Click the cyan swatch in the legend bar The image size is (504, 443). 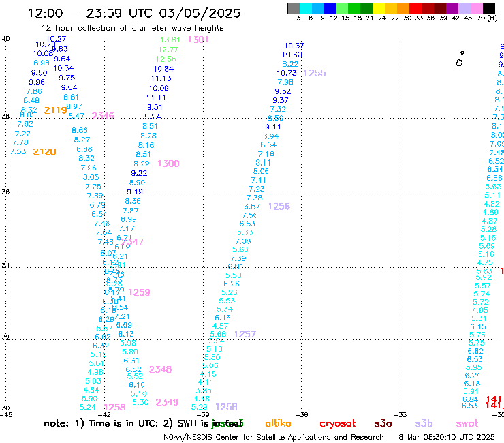pyautogui.click(x=305, y=8)
